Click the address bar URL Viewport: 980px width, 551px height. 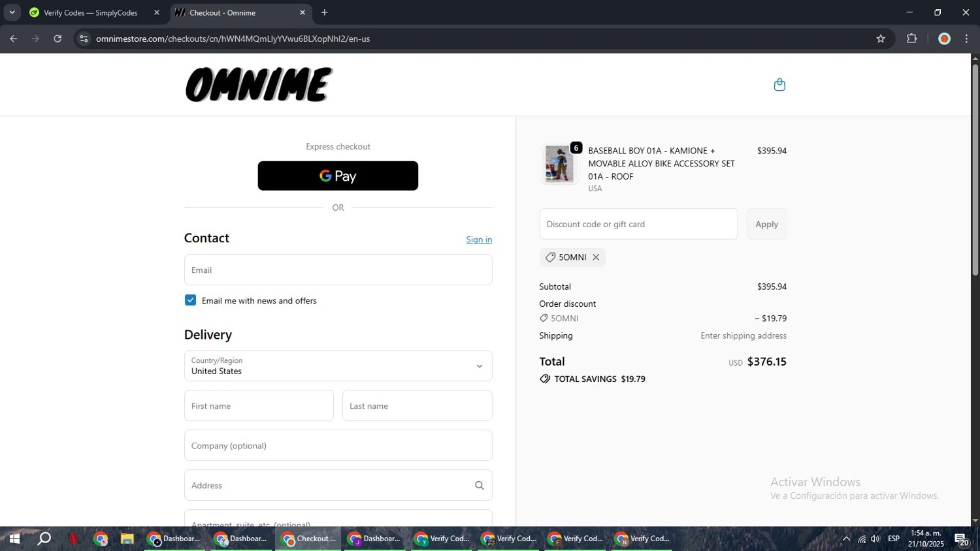pos(233,39)
